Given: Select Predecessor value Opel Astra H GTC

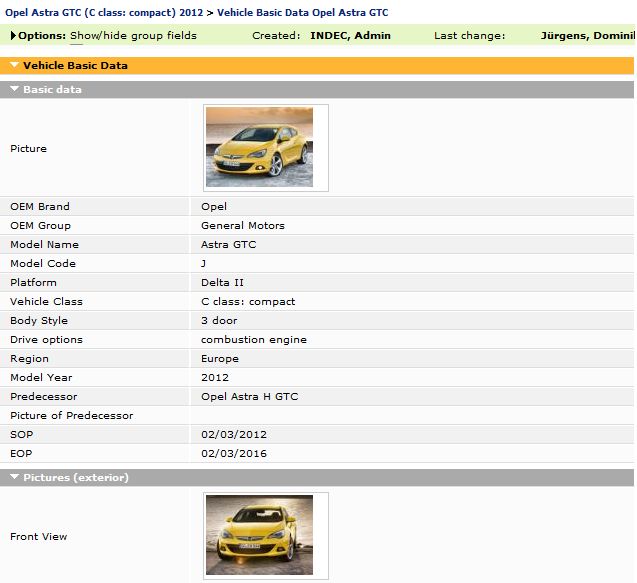Looking at the screenshot, I should click(249, 397).
